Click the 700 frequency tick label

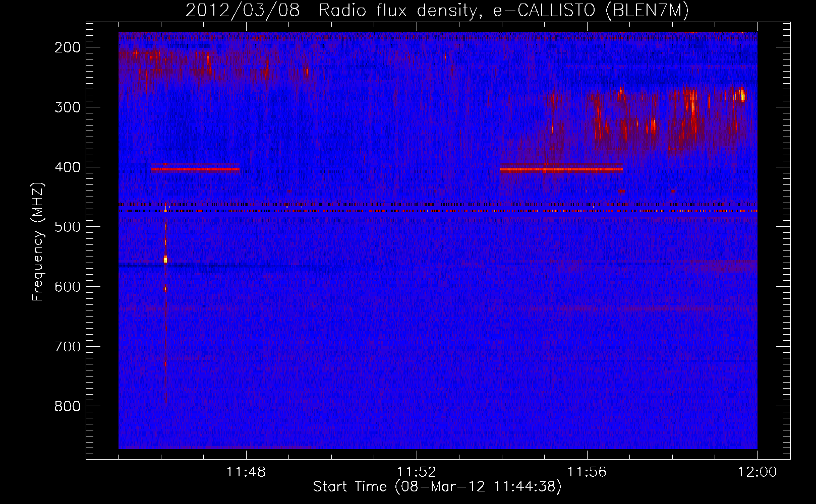67,347
